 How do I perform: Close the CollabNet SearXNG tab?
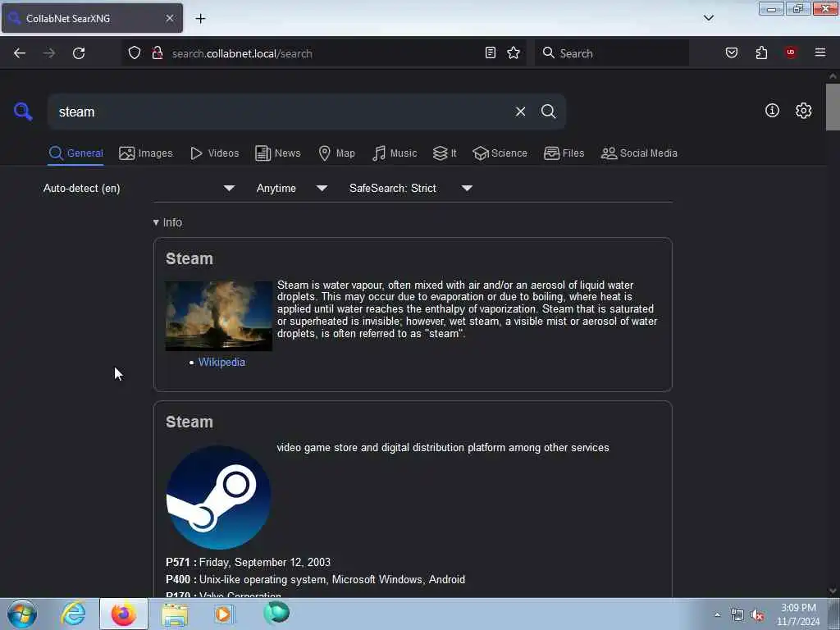click(169, 18)
